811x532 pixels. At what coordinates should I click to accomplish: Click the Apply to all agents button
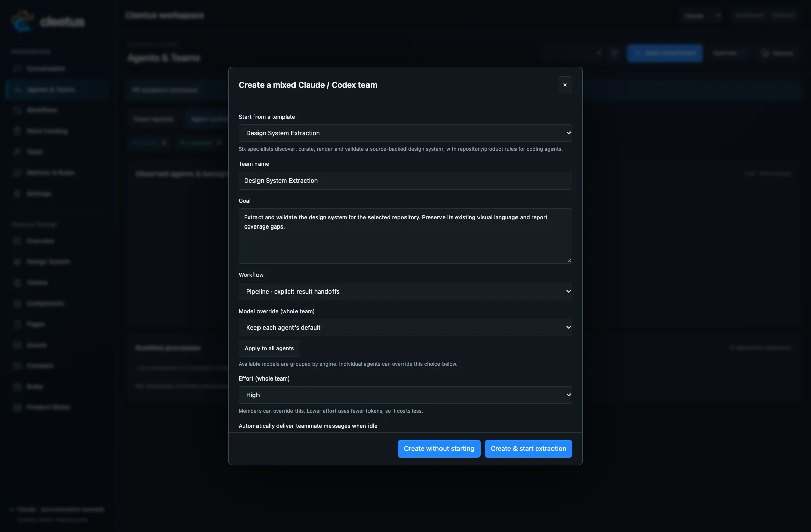[269, 348]
